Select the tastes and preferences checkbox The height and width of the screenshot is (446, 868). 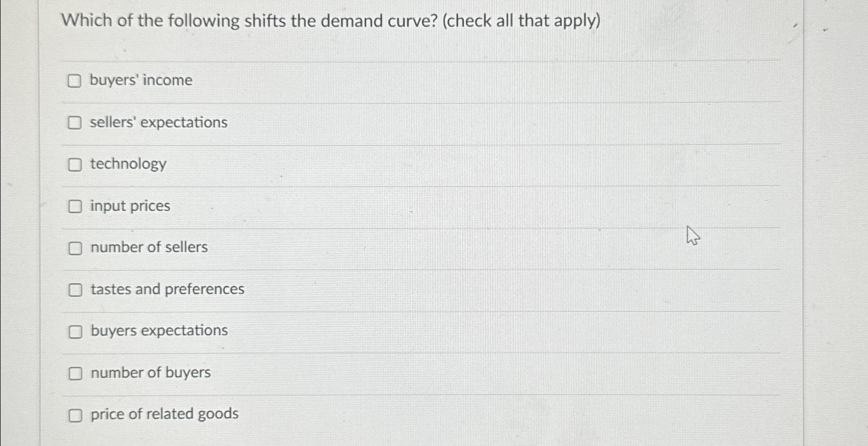click(x=75, y=290)
